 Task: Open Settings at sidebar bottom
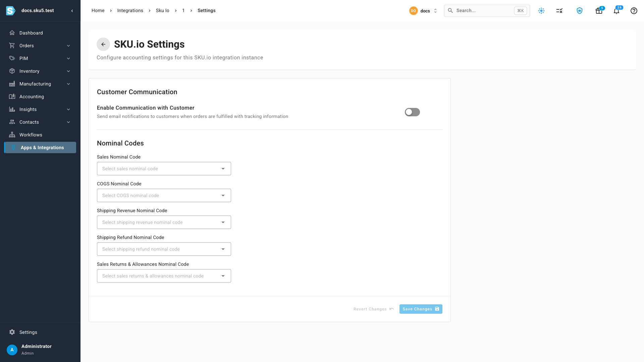coord(40,332)
